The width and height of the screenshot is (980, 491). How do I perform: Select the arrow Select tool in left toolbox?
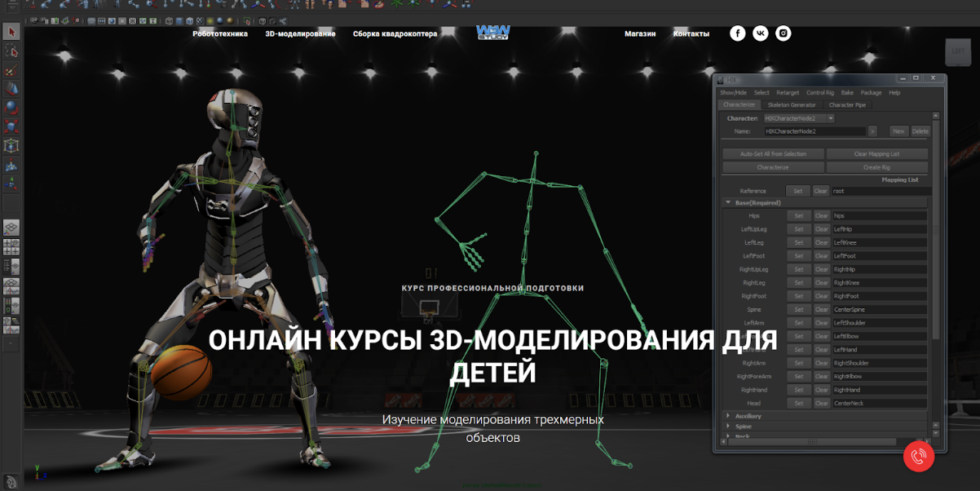coord(11,32)
